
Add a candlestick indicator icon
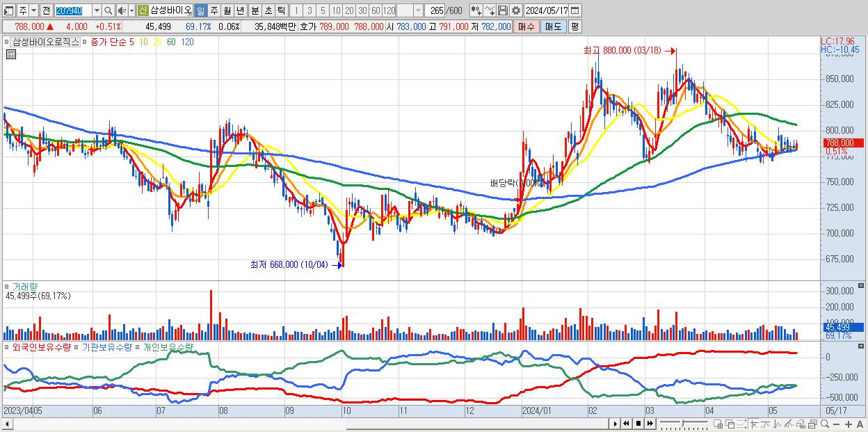point(476,11)
